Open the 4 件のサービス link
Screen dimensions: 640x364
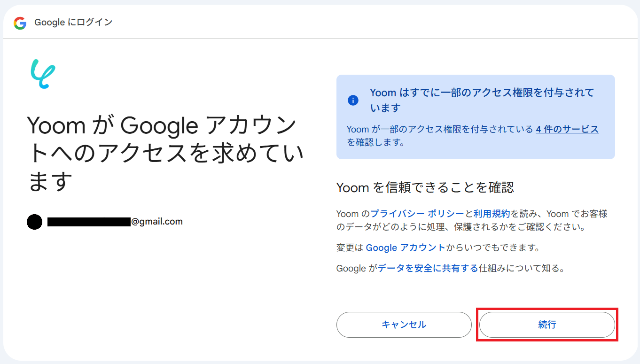click(567, 129)
